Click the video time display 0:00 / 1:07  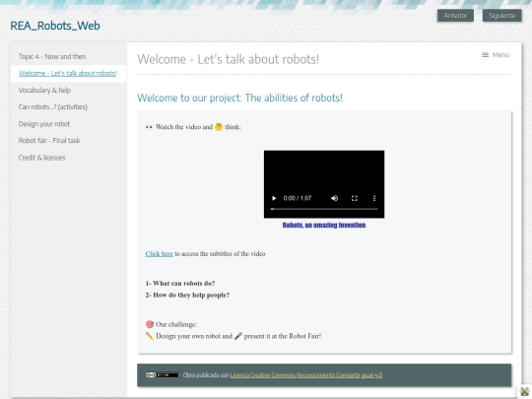[298, 198]
